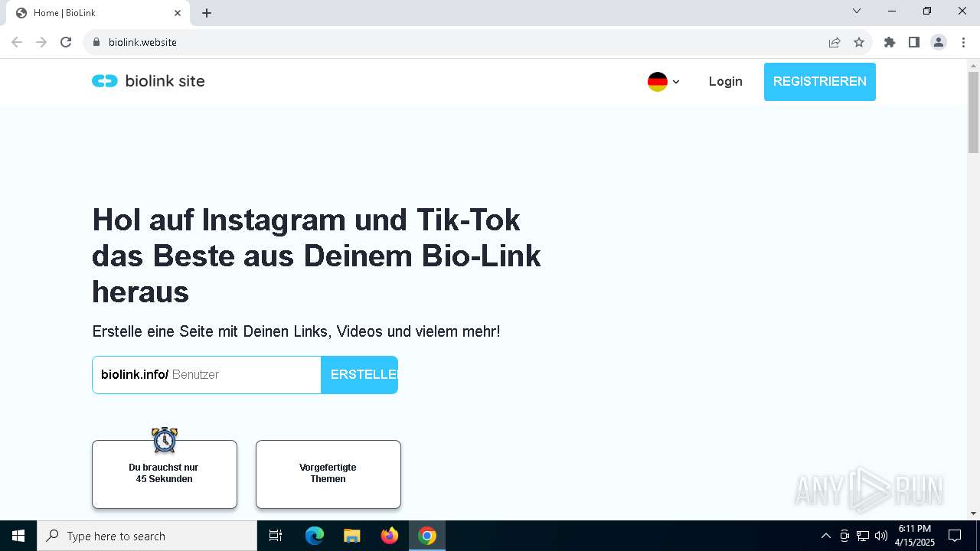
Task: Click the 'biolink.info/' prefix label
Action: (x=135, y=375)
